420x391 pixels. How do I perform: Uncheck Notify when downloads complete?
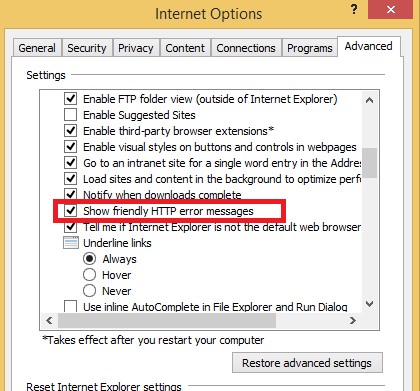(x=70, y=194)
